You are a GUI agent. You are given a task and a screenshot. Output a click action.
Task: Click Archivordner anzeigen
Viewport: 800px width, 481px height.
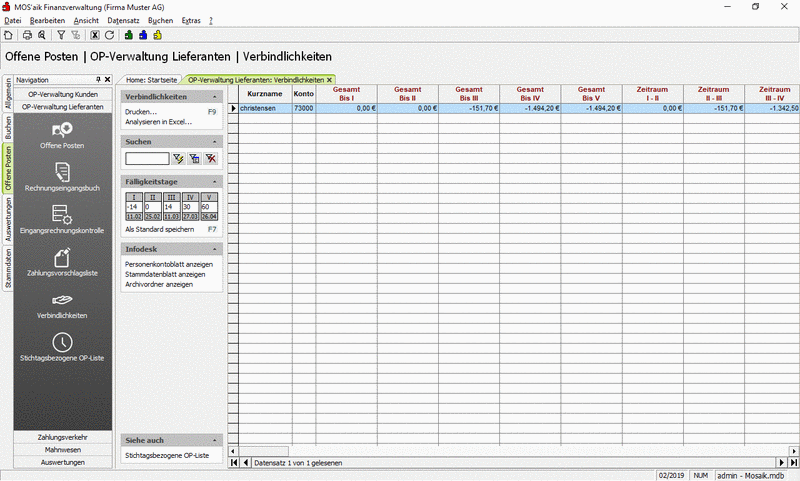[159, 285]
